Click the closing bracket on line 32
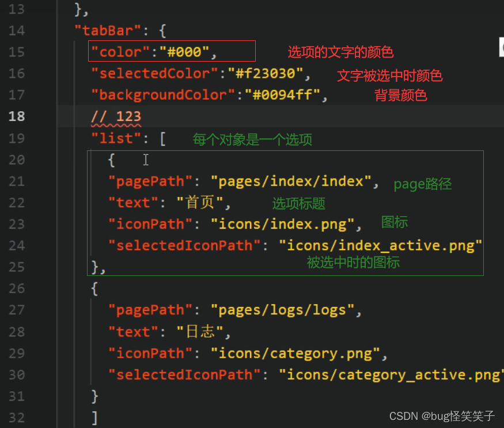Image resolution: width=504 pixels, height=428 pixels. (94, 418)
